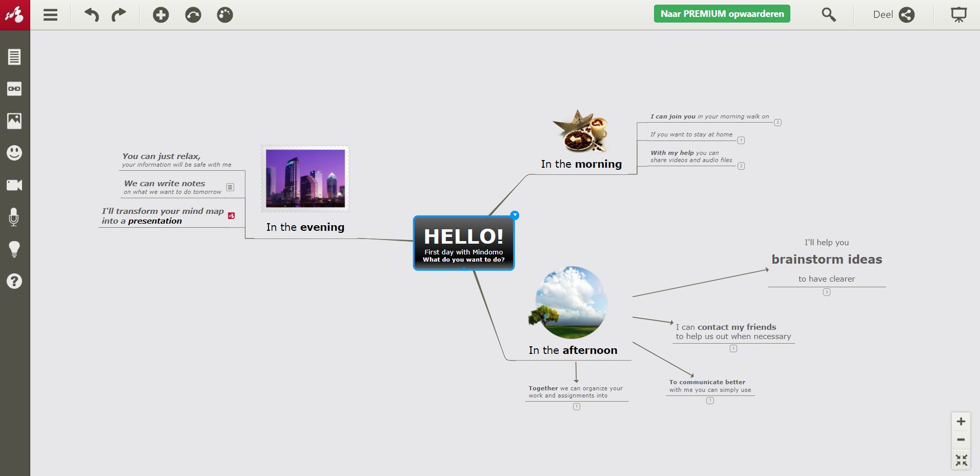Zoom in with the plus button

coord(961,422)
